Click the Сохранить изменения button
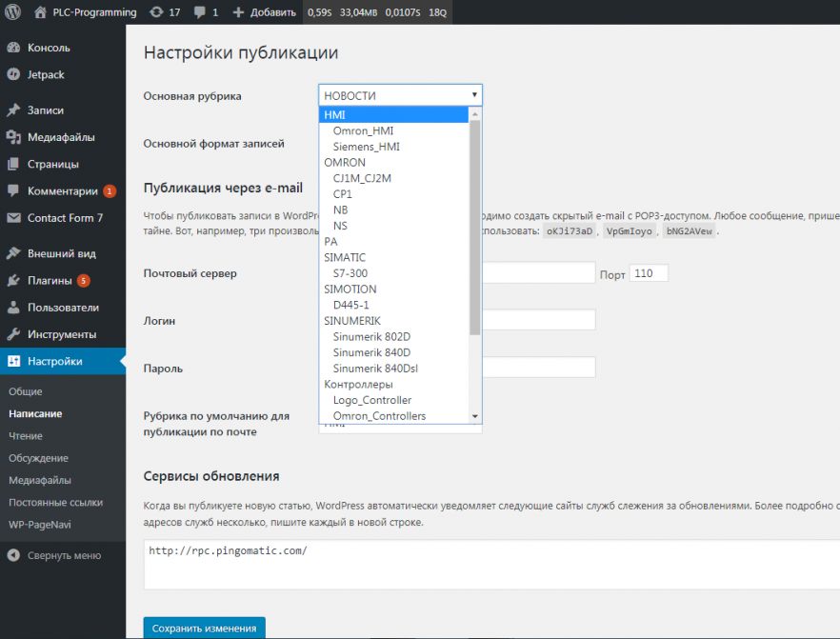The width and height of the screenshot is (840, 639). [x=205, y=628]
